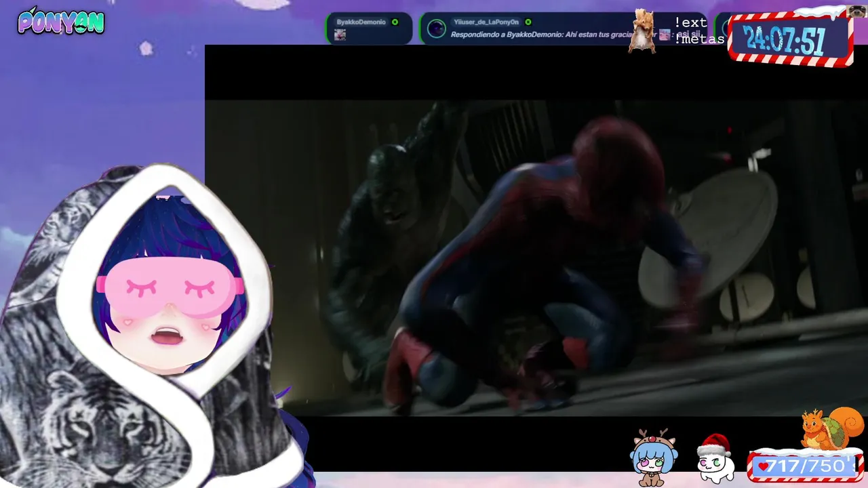
Task: Click the PONYON logo
Action: [x=61, y=22]
